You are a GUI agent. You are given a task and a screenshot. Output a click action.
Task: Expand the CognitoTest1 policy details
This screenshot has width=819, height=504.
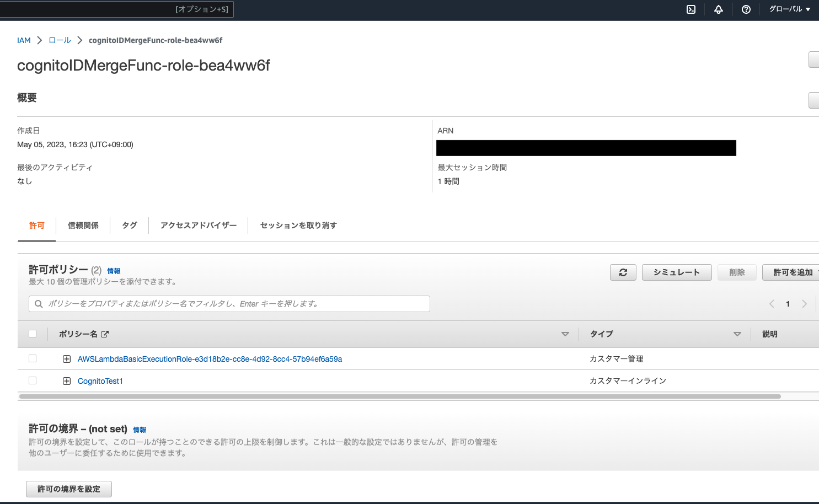67,380
